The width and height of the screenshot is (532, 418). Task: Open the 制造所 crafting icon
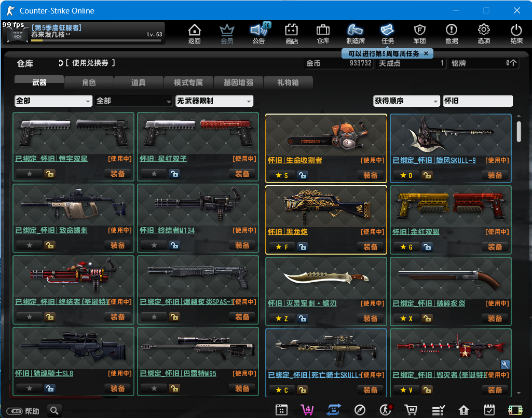(355, 34)
